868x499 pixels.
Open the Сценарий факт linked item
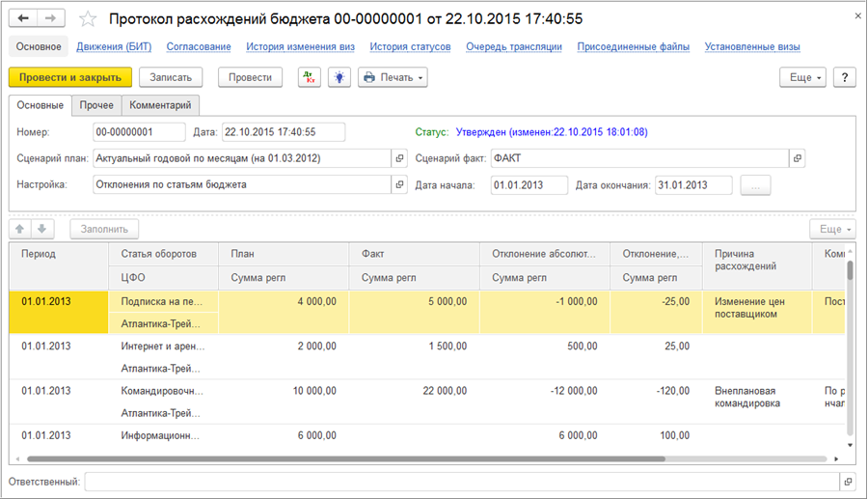click(797, 158)
